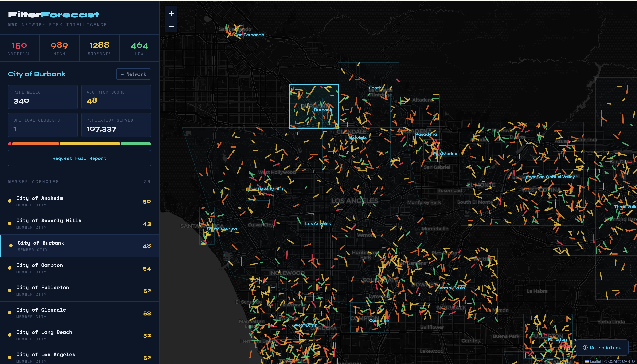Open the Methodology panel
637x364 pixels.
click(602, 348)
